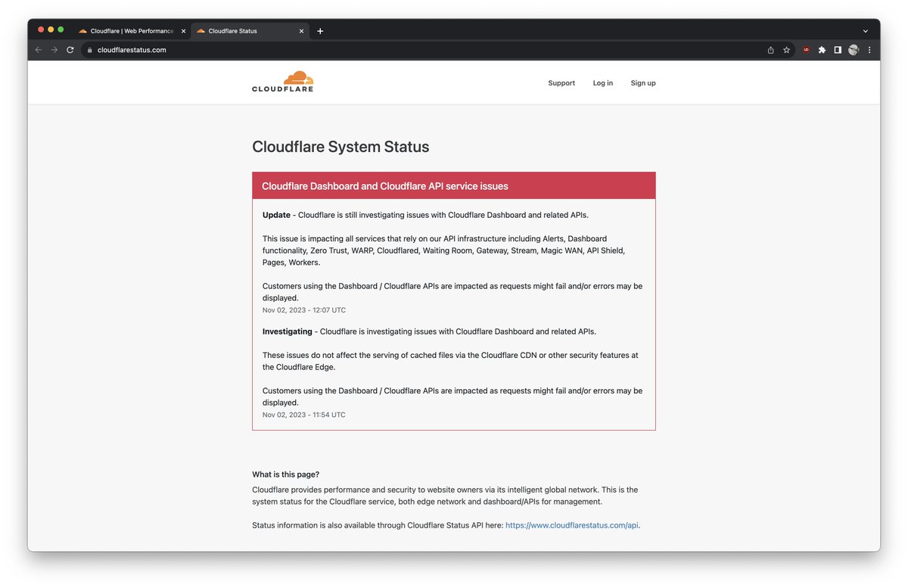Bookmark this page with the star icon
The width and height of the screenshot is (908, 588).
coord(786,50)
